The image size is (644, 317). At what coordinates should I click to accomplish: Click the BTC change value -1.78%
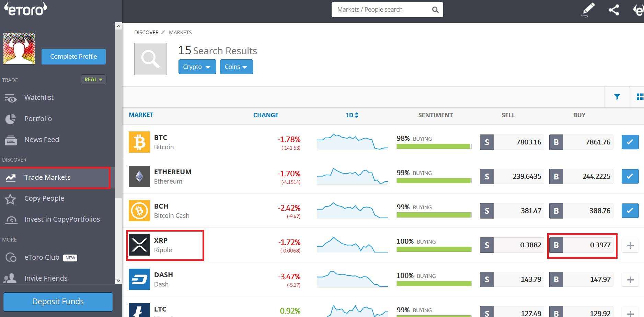pos(289,139)
